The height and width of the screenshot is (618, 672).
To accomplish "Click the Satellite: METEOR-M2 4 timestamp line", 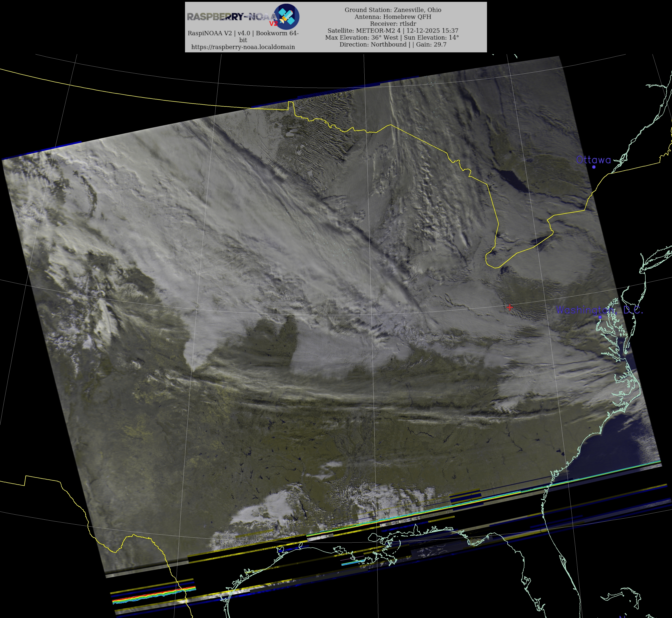I will pos(393,30).
